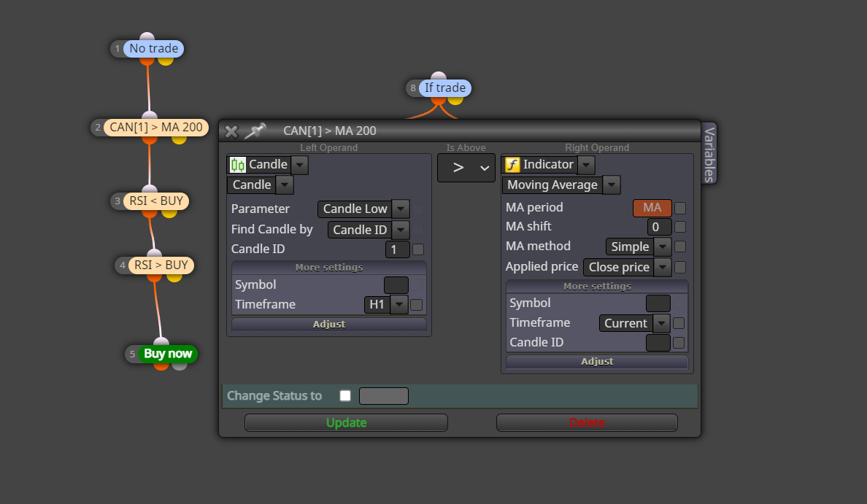The image size is (867, 504).
Task: Click the number 5 badge on Buy now
Action: pyautogui.click(x=132, y=354)
